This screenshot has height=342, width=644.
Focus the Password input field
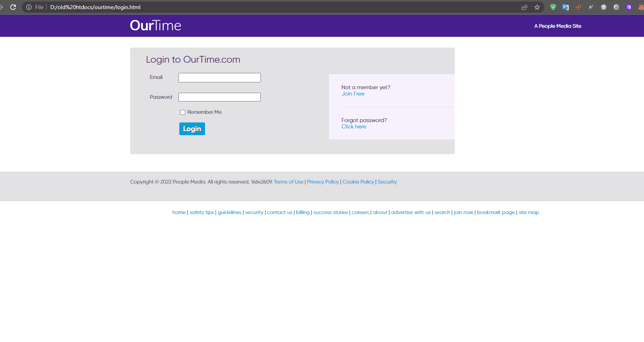(x=220, y=97)
